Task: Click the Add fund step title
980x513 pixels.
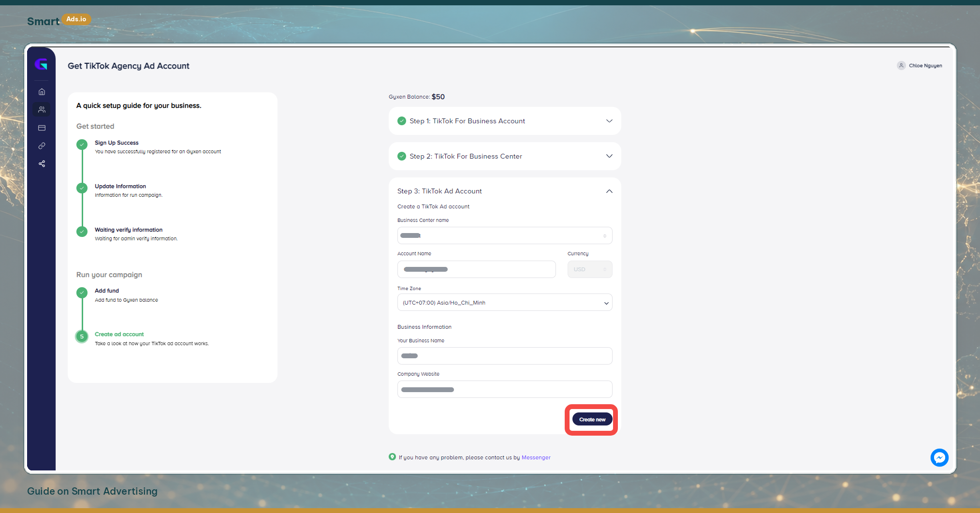Action: click(107, 291)
